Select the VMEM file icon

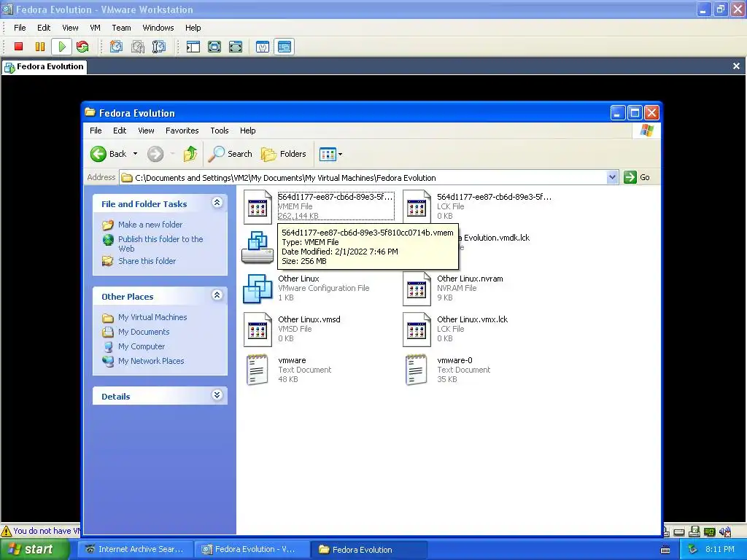click(258, 206)
